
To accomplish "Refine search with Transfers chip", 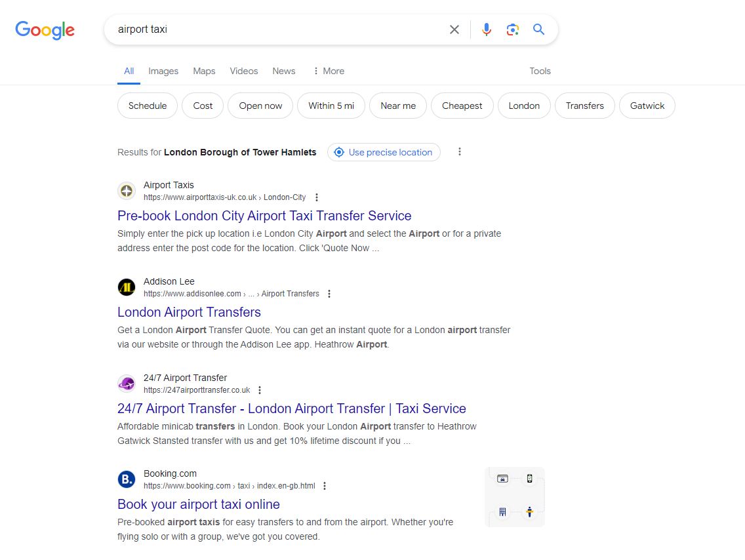I will pyautogui.click(x=585, y=106).
